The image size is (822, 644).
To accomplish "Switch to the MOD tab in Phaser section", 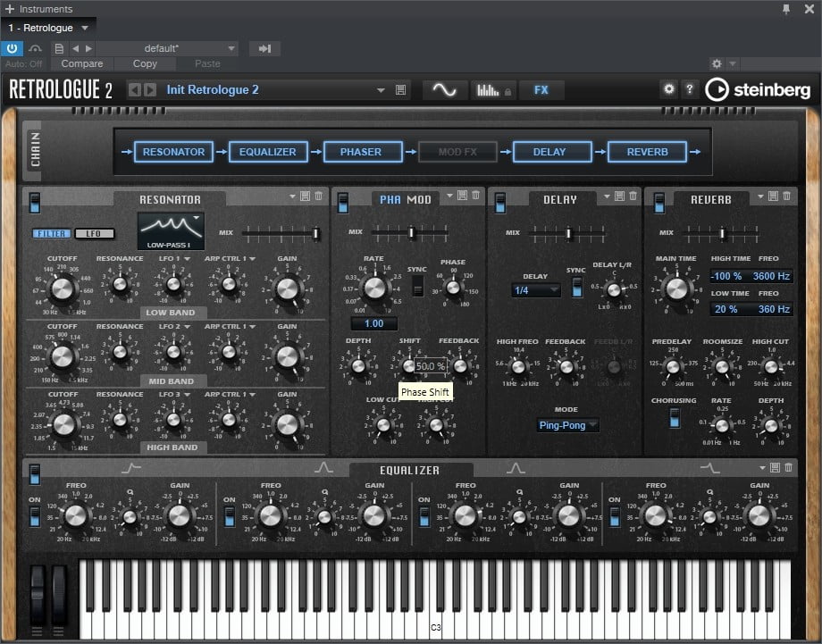I will point(419,200).
